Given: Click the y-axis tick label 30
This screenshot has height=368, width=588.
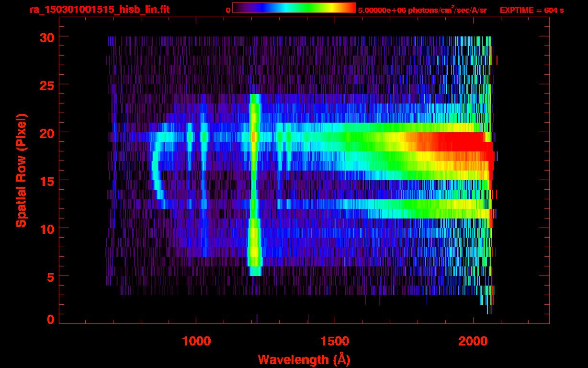Looking at the screenshot, I should (47, 37).
